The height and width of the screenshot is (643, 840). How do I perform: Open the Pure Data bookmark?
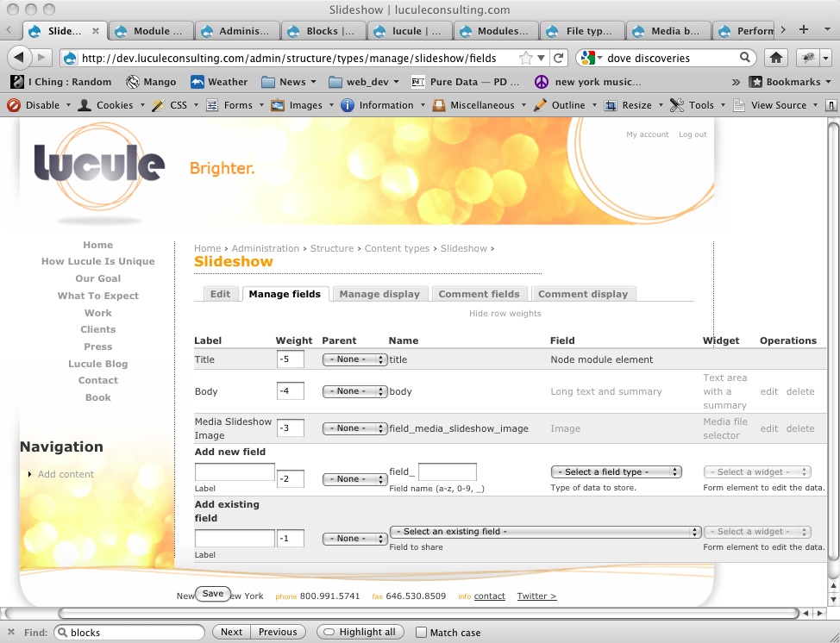pyautogui.click(x=465, y=82)
